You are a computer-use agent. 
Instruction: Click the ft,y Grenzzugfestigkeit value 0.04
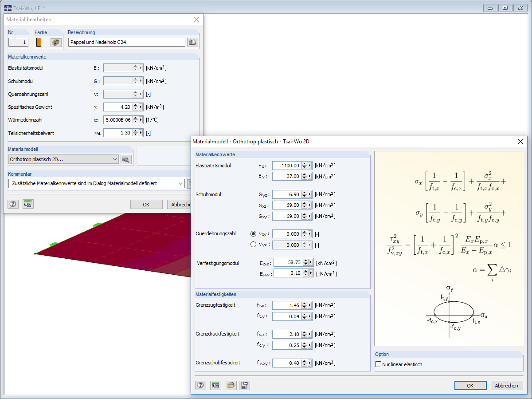[x=286, y=316]
